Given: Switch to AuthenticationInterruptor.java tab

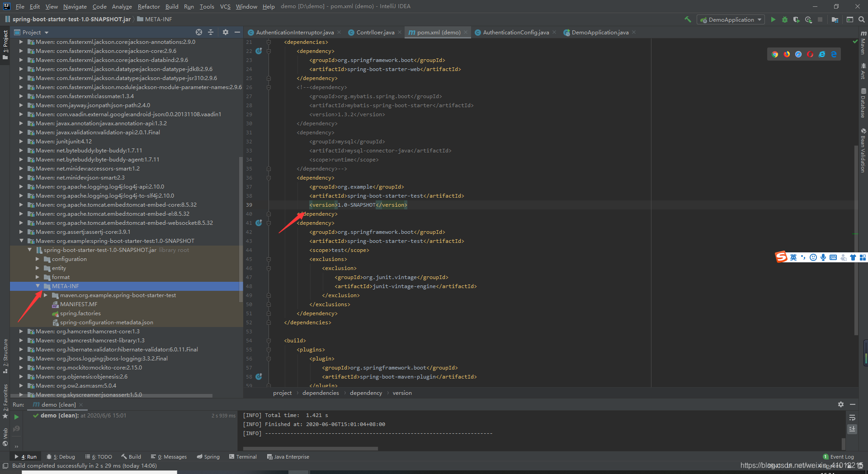Looking at the screenshot, I should (x=295, y=32).
